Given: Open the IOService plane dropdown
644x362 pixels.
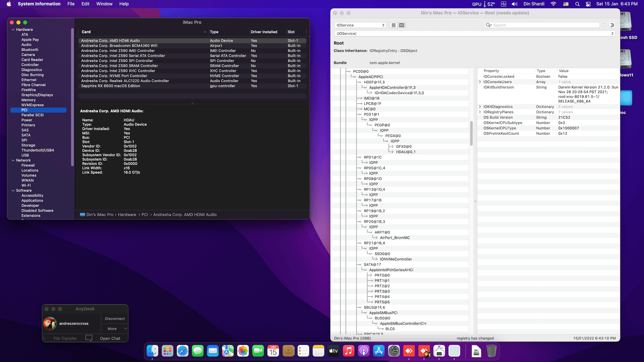Looking at the screenshot, I should (x=360, y=25).
